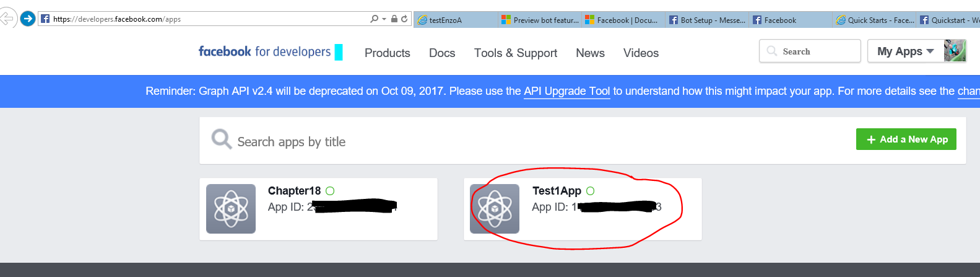Screen dimensions: 980x277
Task: Open the My Apps dropdown
Action: 905,51
